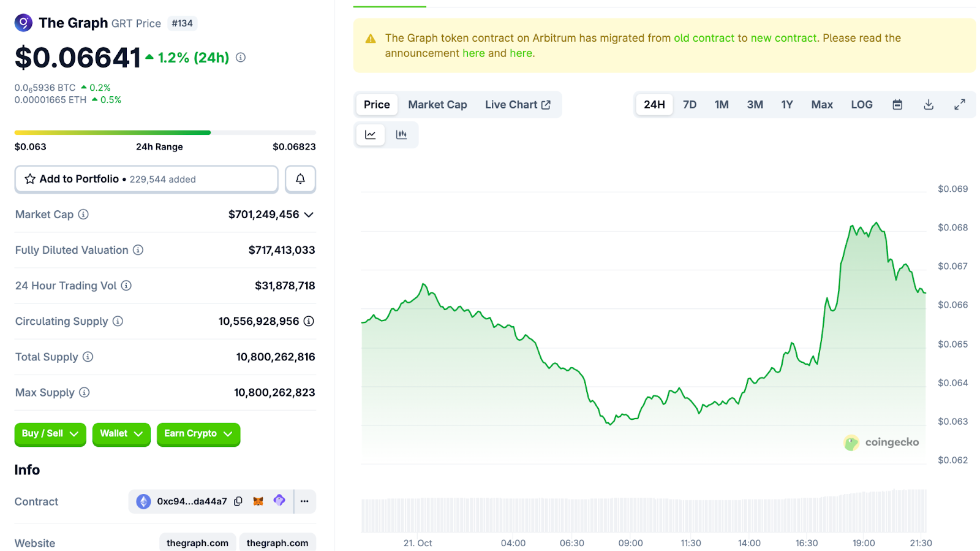Click the 10,800,262,816 total supply value
Image resolution: width=980 pixels, height=551 pixels.
coord(276,357)
